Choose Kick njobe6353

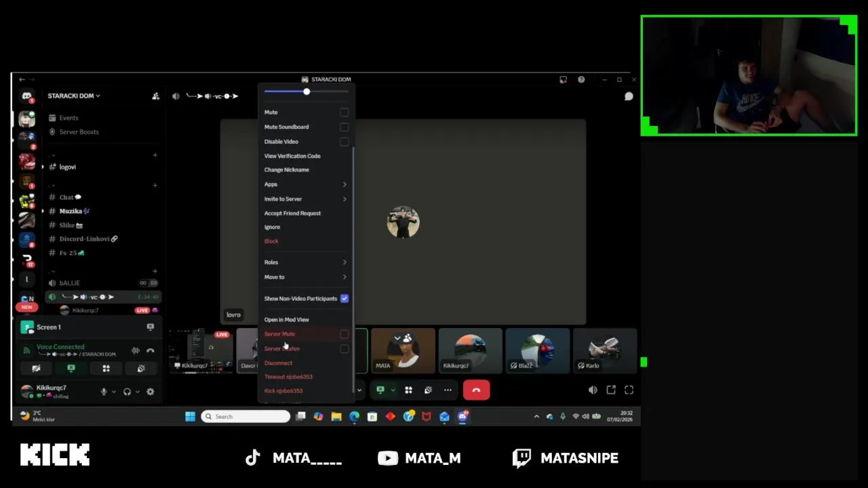[283, 391]
